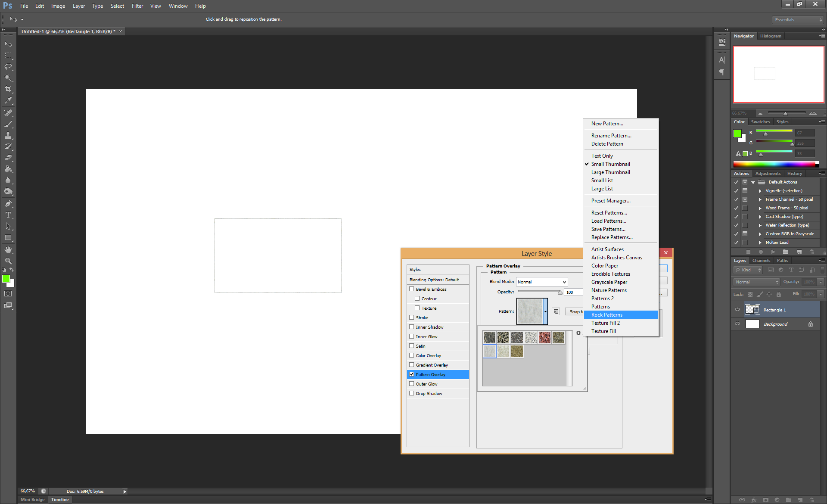The width and height of the screenshot is (827, 504).
Task: Hide the Rectangle 1 layer
Action: pos(737,310)
